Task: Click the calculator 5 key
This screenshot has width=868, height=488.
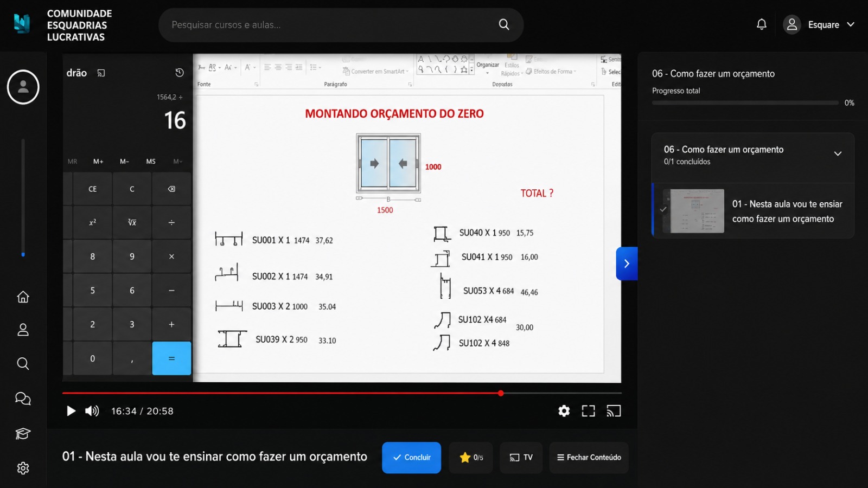Action: click(93, 291)
